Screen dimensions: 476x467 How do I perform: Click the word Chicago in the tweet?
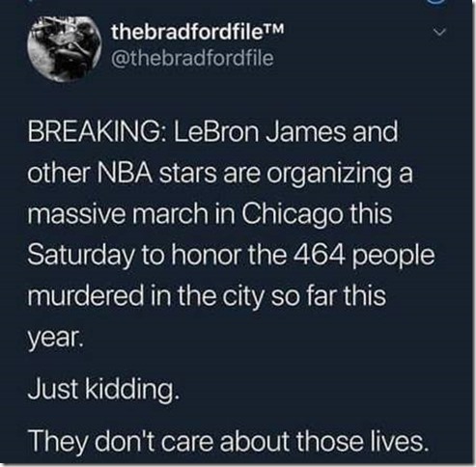[x=292, y=216]
